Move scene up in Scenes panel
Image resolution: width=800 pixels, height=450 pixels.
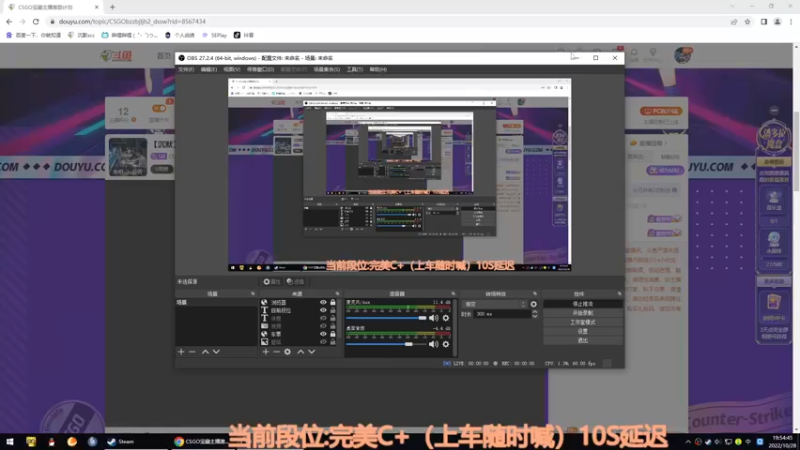(205, 352)
